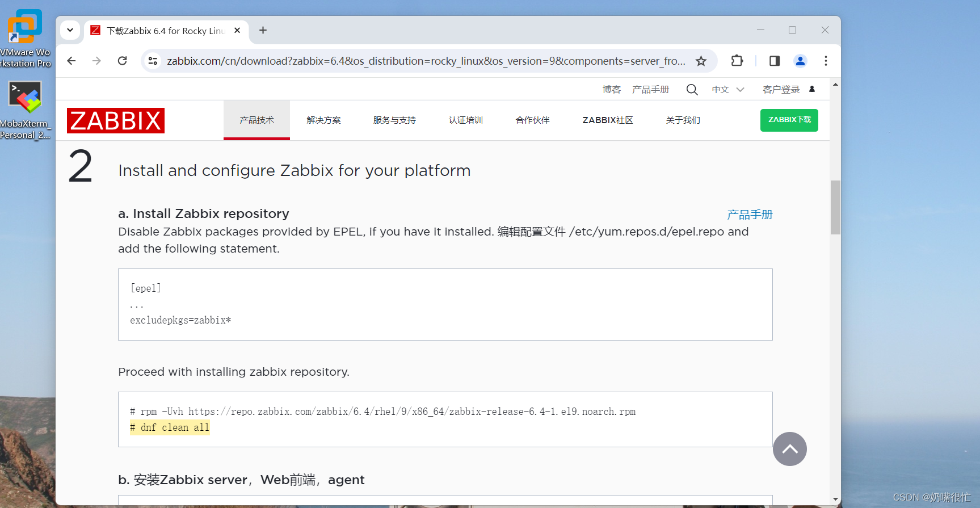Reload the Zabbix download page
This screenshot has height=508, width=980.
tap(122, 61)
